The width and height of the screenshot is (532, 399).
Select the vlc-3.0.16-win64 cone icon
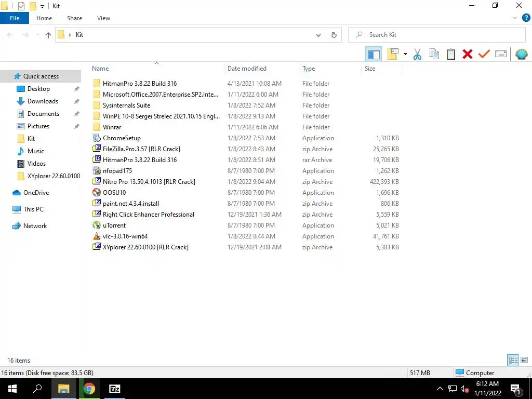click(97, 236)
